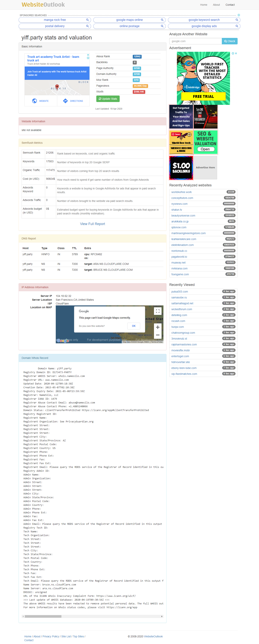259x644 pixels.
Task: Click the map pin in ad
Action: (57, 87)
